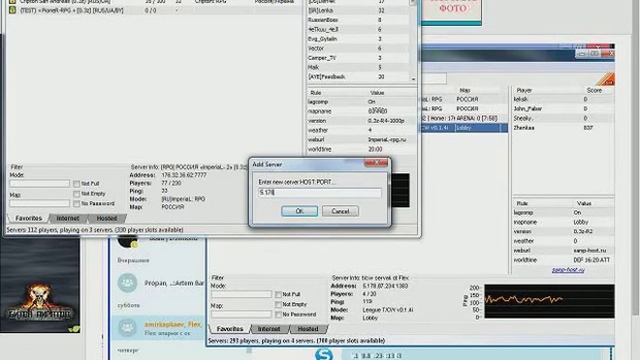This screenshot has width=640, height=360.
Task: Switch to Favorites tab in imperial server window
Action: (29, 218)
